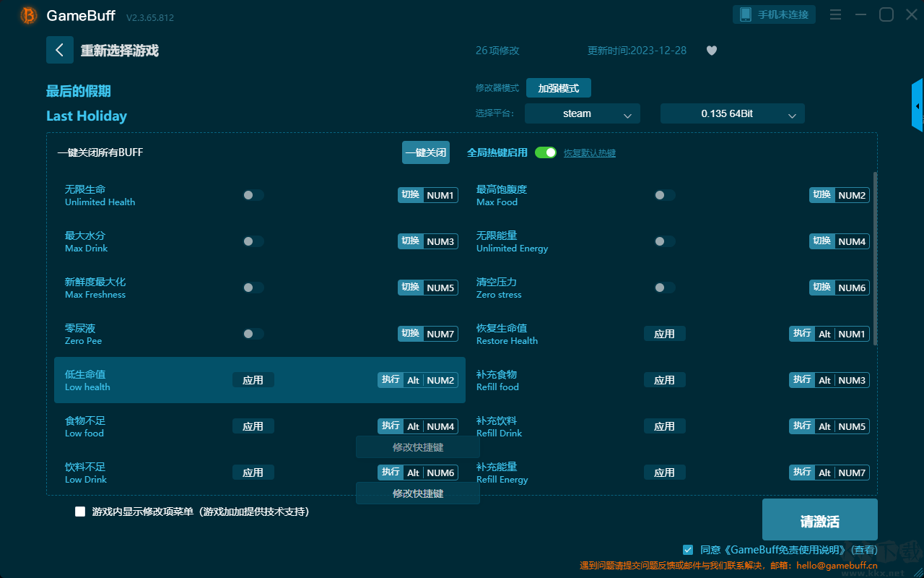924x578 pixels.
Task: Click the heart favorite icon
Action: tap(712, 51)
